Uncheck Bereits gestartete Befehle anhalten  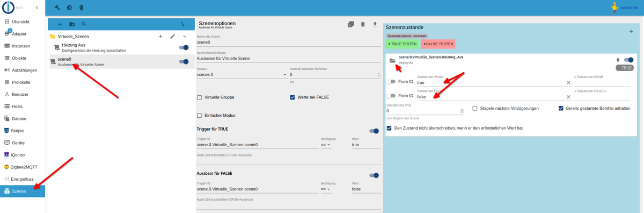[x=561, y=108]
